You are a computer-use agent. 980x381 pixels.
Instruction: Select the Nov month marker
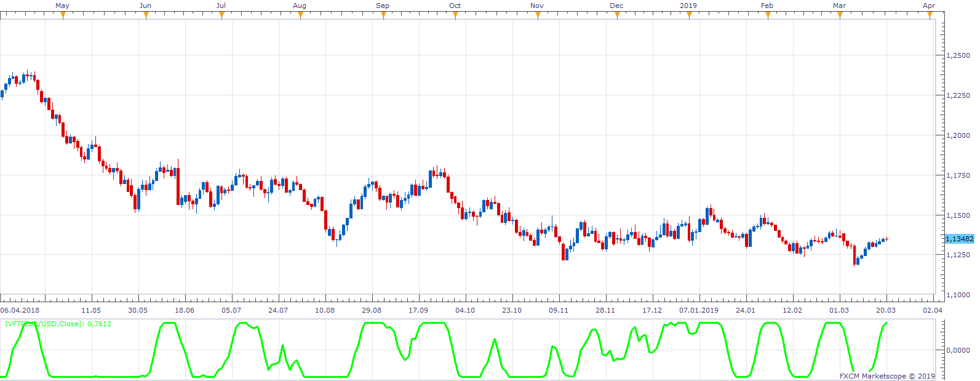538,15
